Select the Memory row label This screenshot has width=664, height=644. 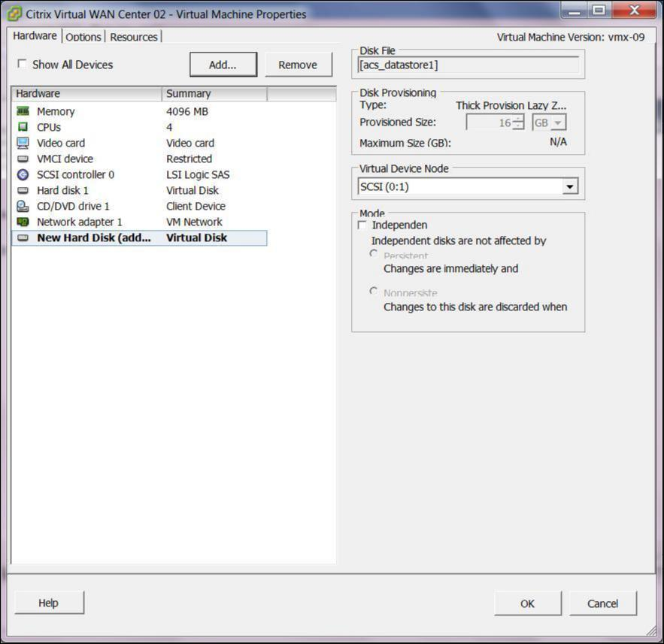pos(56,112)
